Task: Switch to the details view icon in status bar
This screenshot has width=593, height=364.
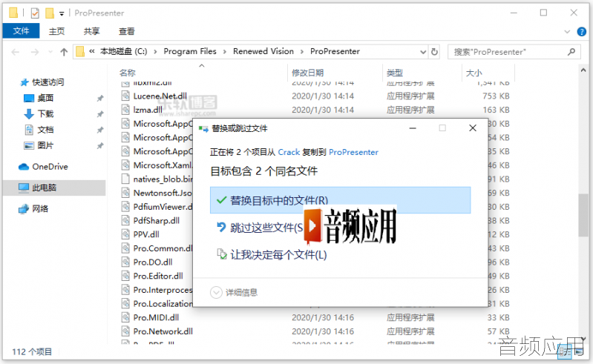Action: [565, 352]
